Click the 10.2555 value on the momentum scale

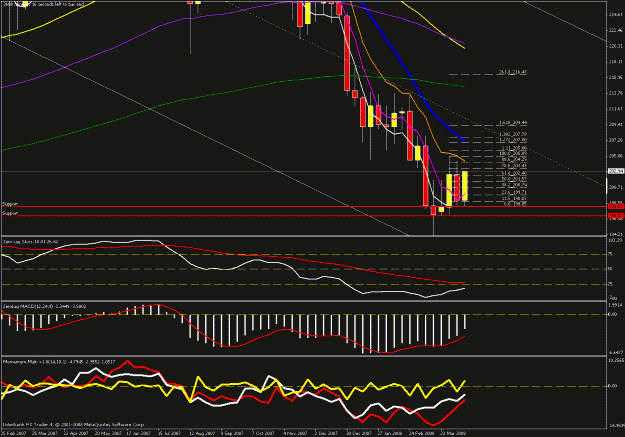point(615,360)
